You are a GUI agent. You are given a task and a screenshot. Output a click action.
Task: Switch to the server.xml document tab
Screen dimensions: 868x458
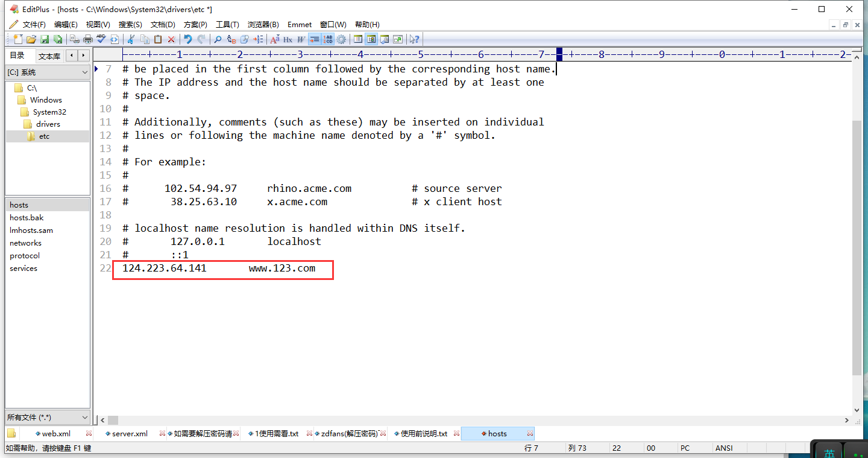tap(130, 434)
